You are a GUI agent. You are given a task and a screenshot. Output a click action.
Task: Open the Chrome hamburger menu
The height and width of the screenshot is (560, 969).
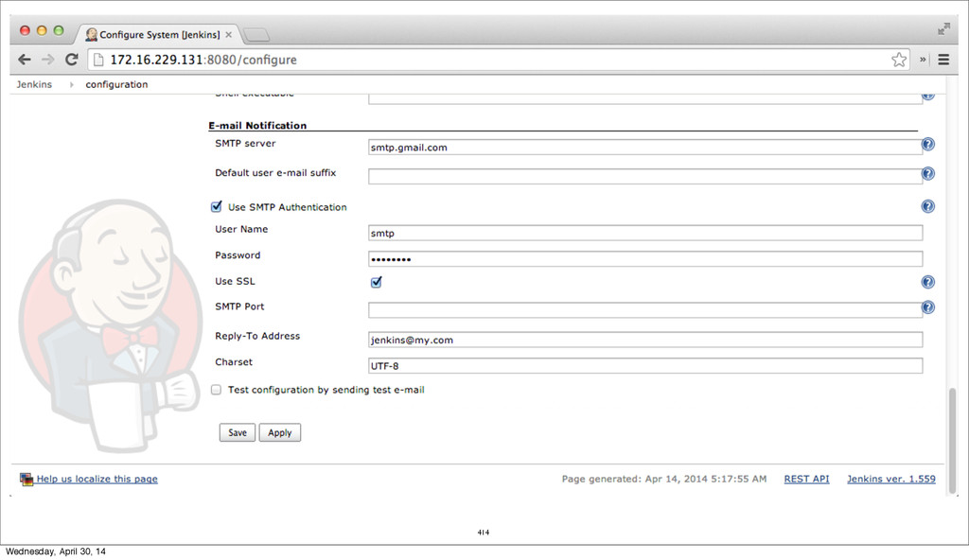point(943,60)
